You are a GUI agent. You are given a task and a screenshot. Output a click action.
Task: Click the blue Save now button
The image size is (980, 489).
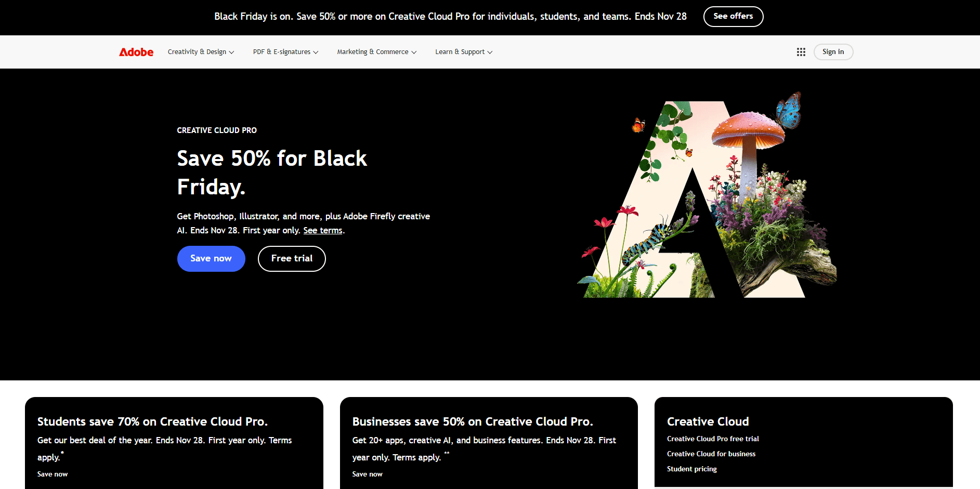point(211,259)
